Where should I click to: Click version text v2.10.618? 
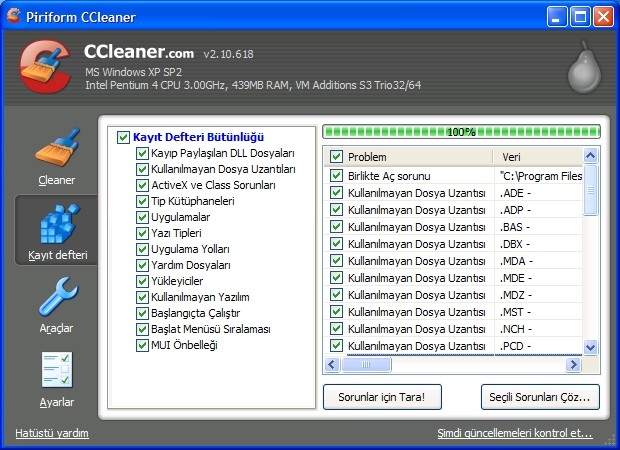(229, 54)
